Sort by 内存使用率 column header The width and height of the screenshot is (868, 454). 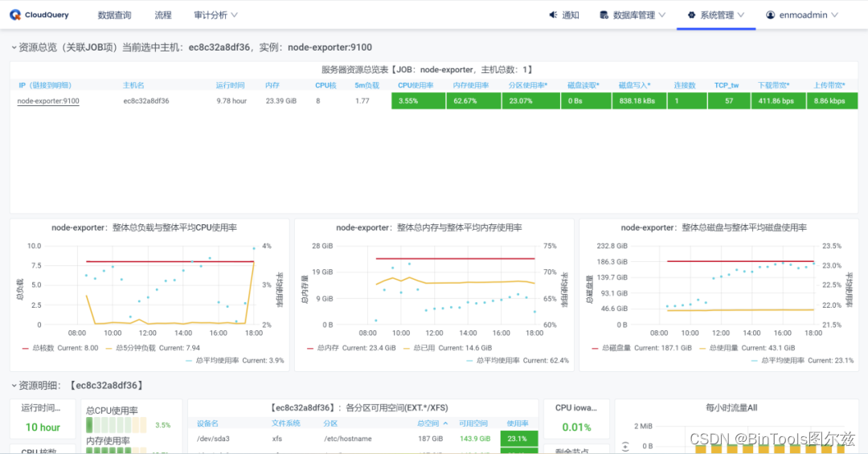click(470, 85)
